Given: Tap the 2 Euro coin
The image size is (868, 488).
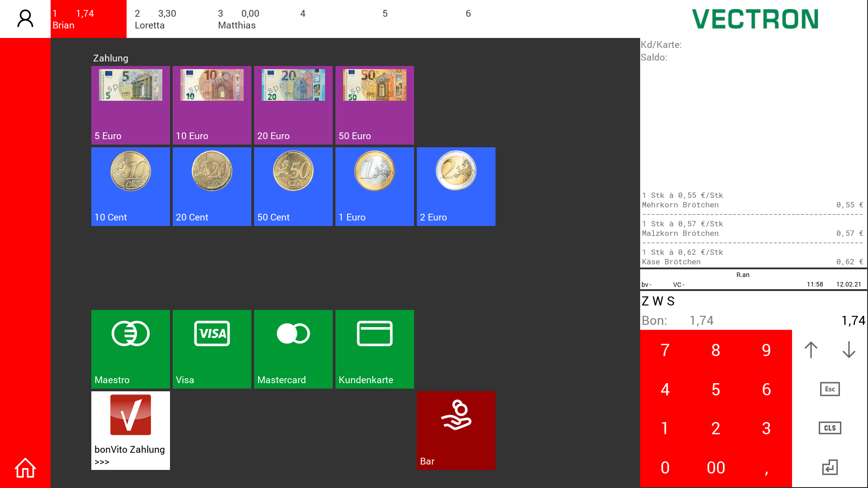Looking at the screenshot, I should coord(456,186).
